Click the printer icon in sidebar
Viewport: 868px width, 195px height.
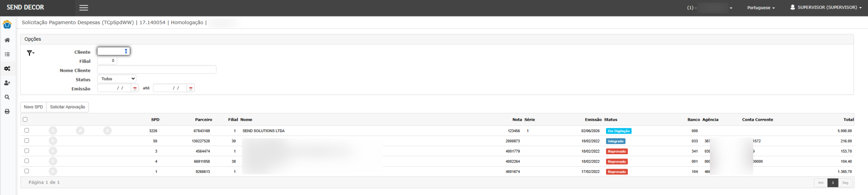tap(7, 111)
